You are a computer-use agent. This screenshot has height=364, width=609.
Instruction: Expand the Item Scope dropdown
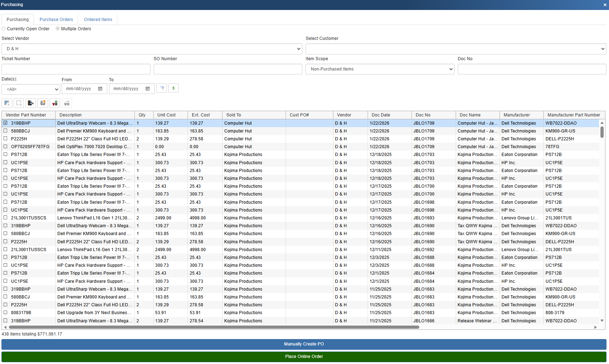[380, 69]
